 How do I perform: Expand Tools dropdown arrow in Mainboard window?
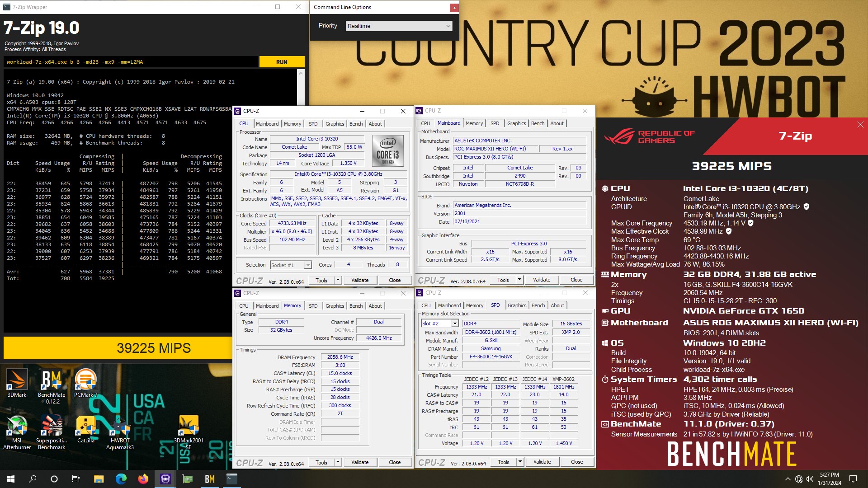519,280
